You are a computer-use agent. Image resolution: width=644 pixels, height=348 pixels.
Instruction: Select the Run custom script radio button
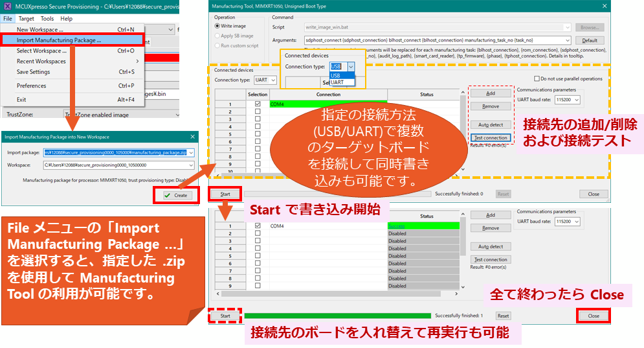(x=217, y=45)
